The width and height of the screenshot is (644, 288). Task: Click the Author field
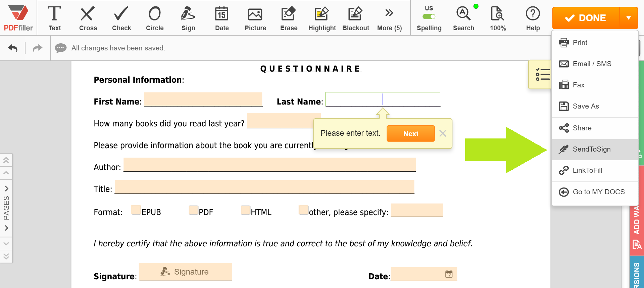269,165
